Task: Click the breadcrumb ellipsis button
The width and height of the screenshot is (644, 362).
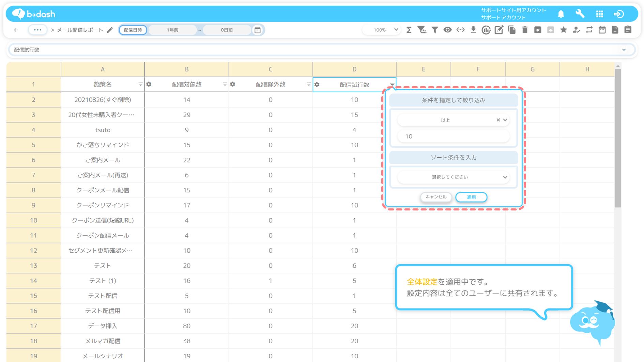Action: point(37,30)
